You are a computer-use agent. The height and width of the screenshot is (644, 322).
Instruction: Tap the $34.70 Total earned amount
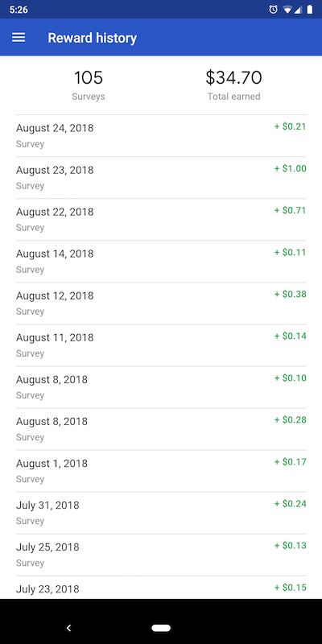coord(233,85)
